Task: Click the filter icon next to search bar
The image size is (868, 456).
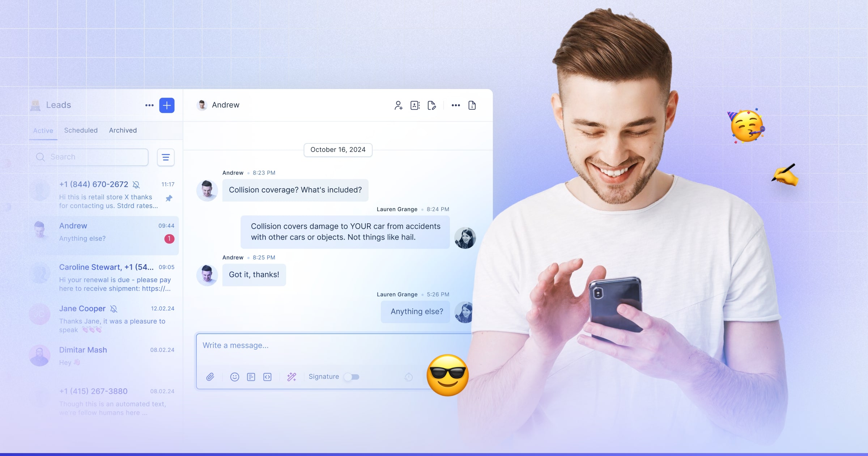Action: [166, 157]
